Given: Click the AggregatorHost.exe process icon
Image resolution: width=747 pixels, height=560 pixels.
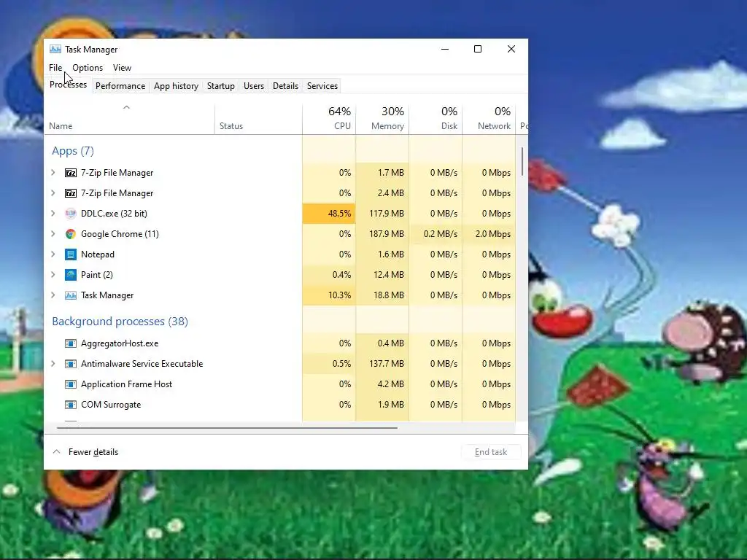Looking at the screenshot, I should pos(71,343).
